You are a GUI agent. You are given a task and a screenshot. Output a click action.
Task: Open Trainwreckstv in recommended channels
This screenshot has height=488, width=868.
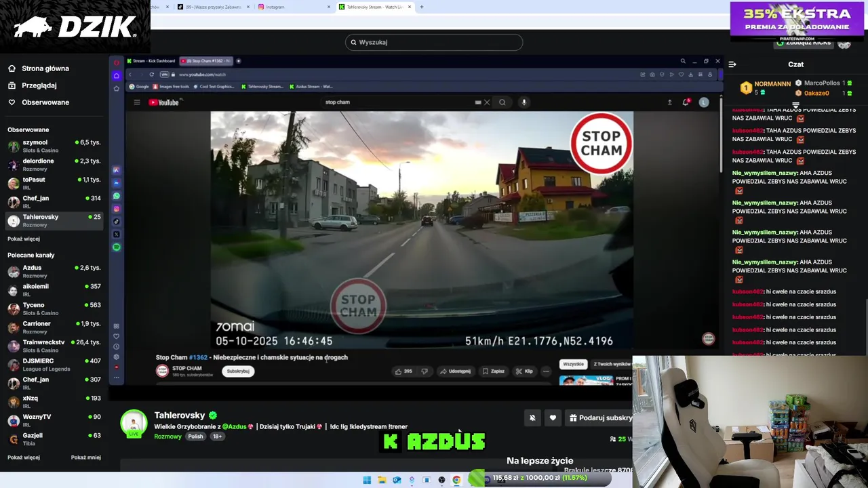tap(54, 346)
